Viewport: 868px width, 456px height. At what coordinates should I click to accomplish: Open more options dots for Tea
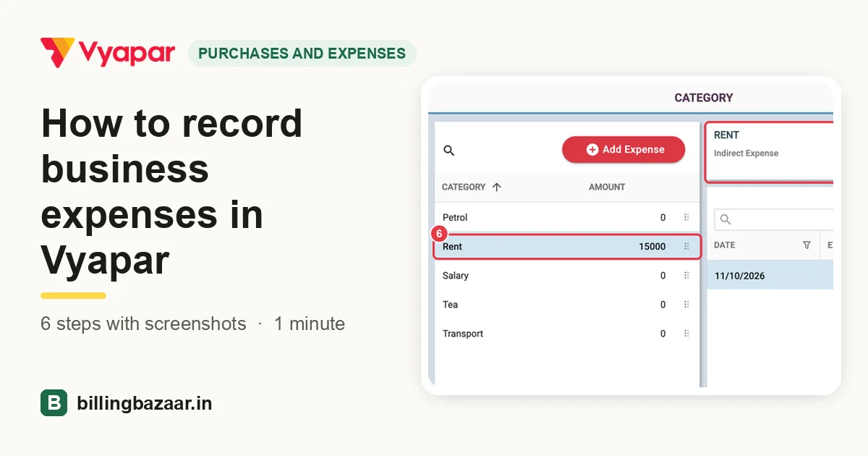(x=686, y=305)
